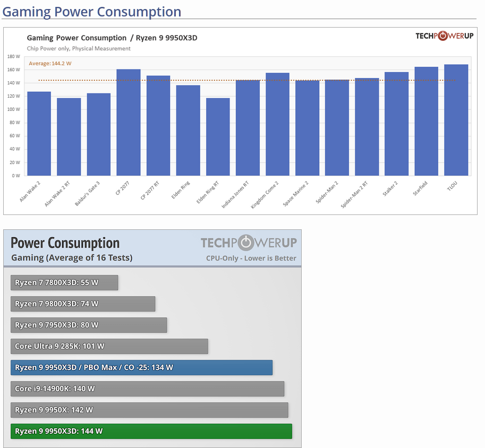Click the Alan Wake 2 bar
This screenshot has width=485, height=448.
point(39,134)
